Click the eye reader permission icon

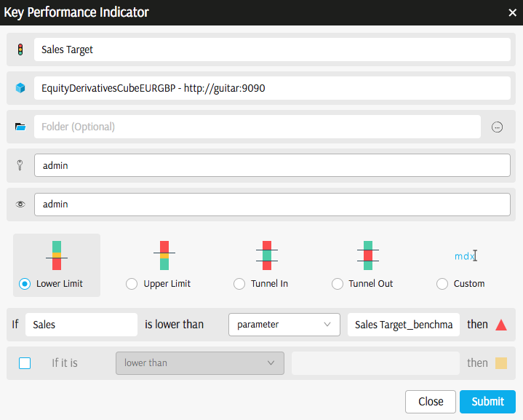tap(20, 204)
